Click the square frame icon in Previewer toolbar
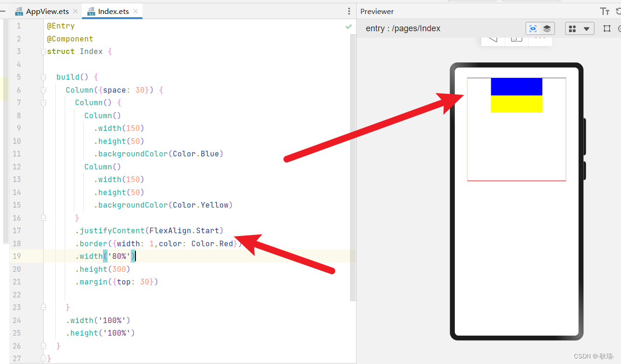Image resolution: width=621 pixels, height=364 pixels. click(607, 28)
